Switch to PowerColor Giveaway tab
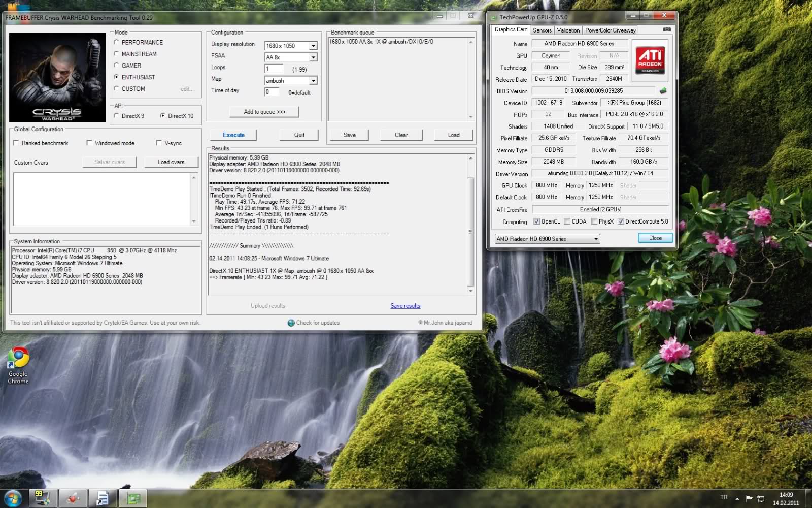The width and height of the screenshot is (812, 508). coord(610,30)
